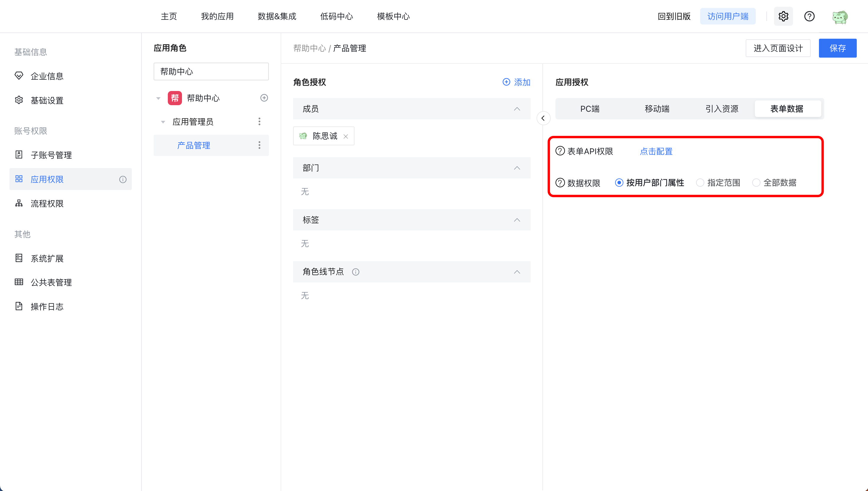868x491 pixels.
Task: Select the 全部数据 radio option
Action: 756,183
